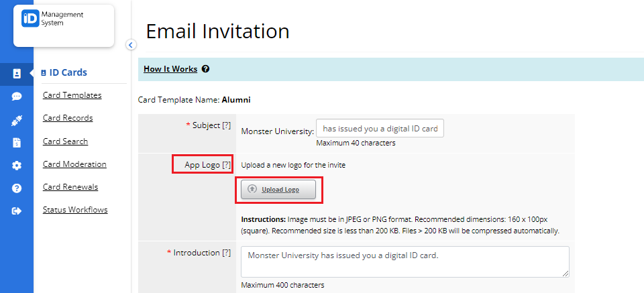Screen dimensions: 644x293
Task: Click the How It Works help icon
Action: [x=206, y=69]
